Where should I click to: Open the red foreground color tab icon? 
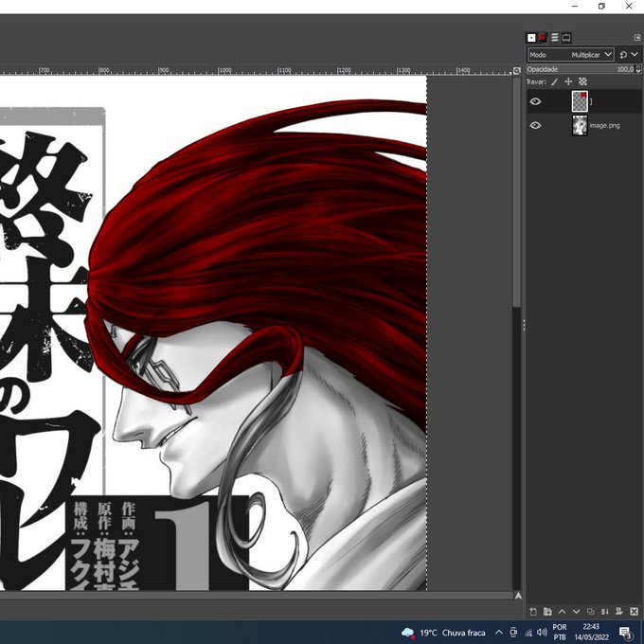543,38
